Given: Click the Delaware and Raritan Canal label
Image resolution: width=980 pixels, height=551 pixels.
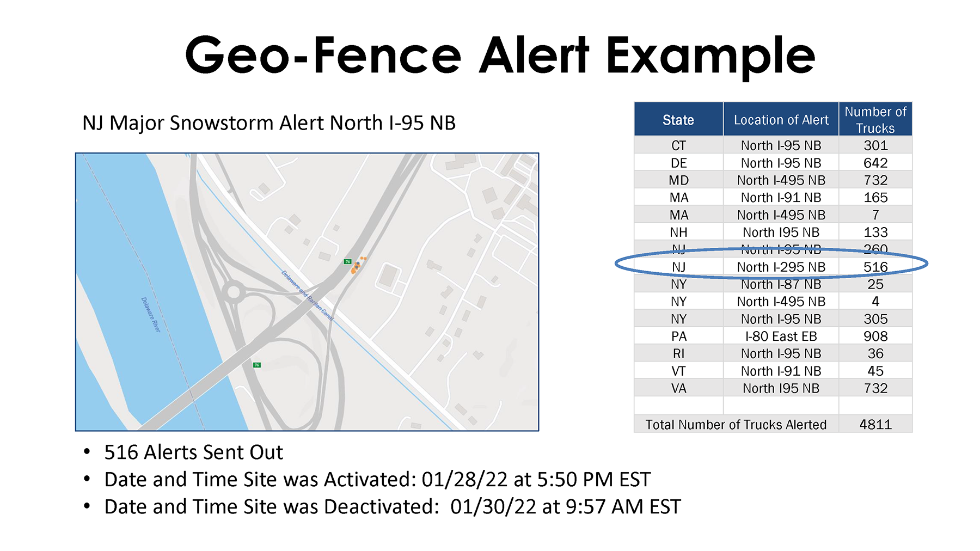Looking at the screenshot, I should click(307, 295).
